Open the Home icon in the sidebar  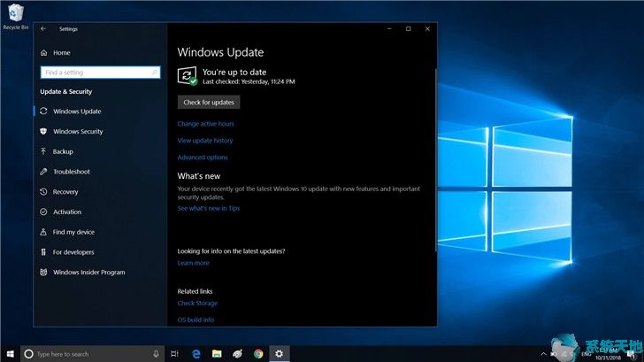44,52
